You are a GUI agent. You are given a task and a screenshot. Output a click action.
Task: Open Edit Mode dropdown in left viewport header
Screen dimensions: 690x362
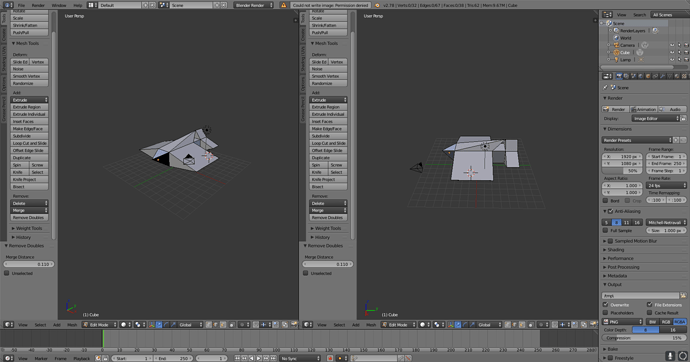click(x=100, y=325)
